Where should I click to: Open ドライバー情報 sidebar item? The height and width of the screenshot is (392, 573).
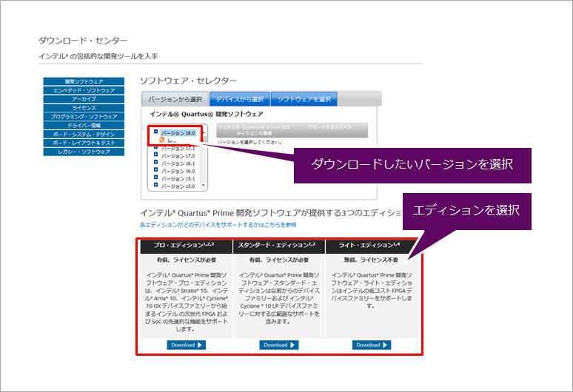[84, 125]
